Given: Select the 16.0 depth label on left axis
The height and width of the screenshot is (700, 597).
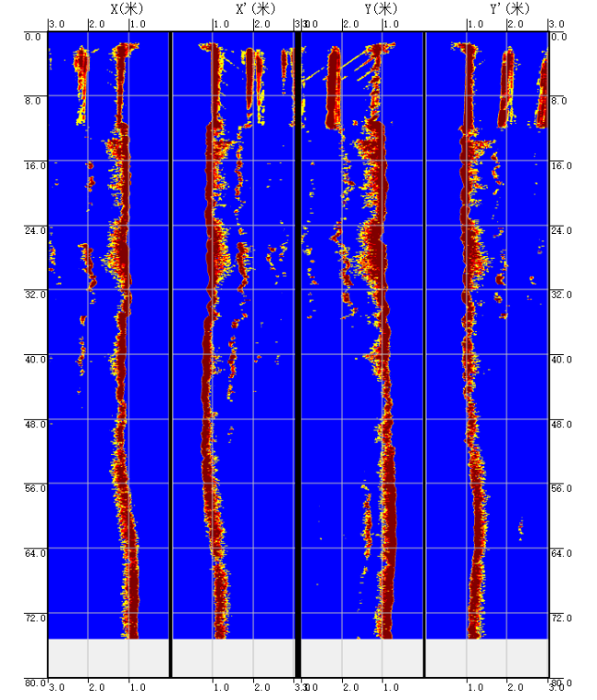Looking at the screenshot, I should pos(35,166).
